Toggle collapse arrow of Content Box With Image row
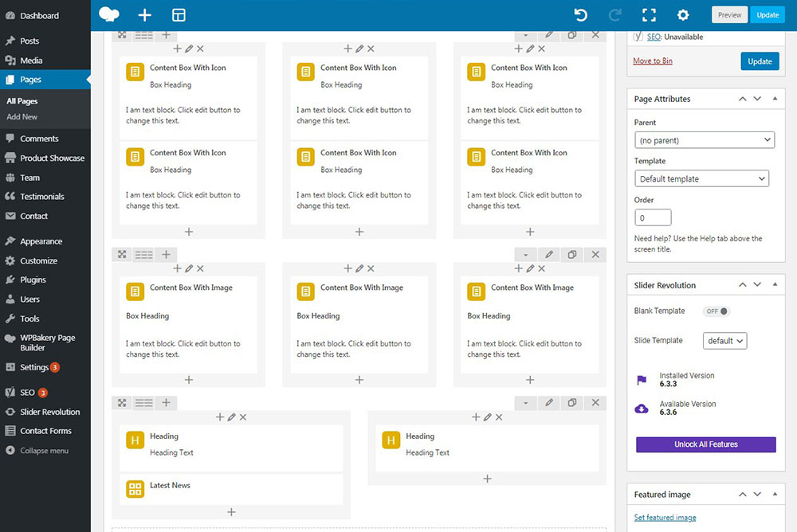Image resolution: width=797 pixels, height=532 pixels. pos(525,254)
